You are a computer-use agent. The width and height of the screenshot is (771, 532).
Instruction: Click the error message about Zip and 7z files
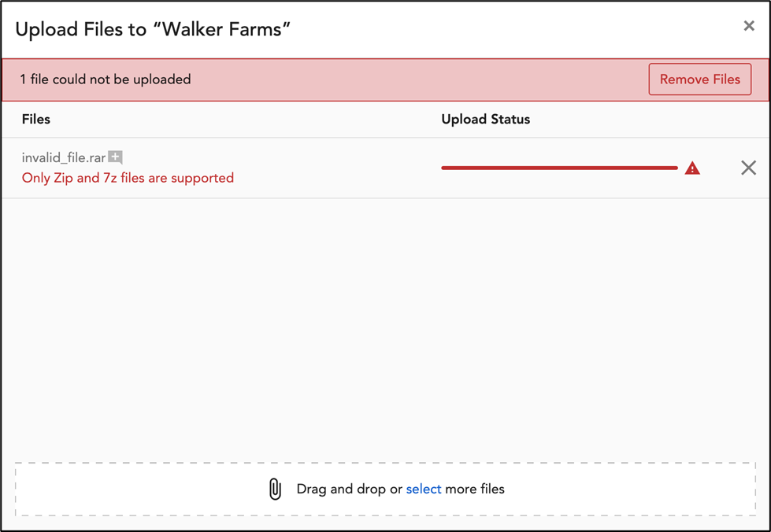coord(128,178)
